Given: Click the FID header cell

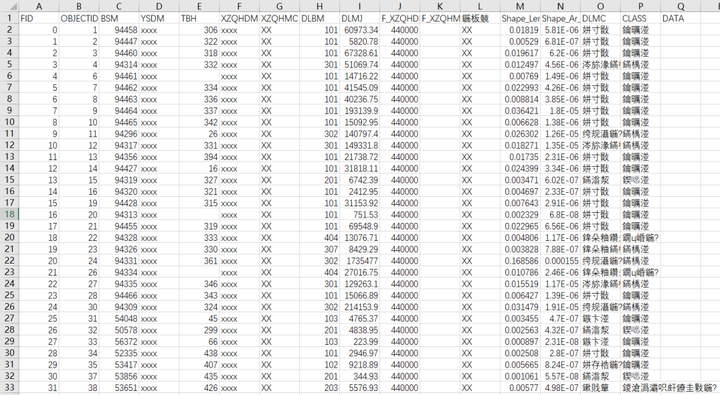Looking at the screenshot, I should point(39,18).
